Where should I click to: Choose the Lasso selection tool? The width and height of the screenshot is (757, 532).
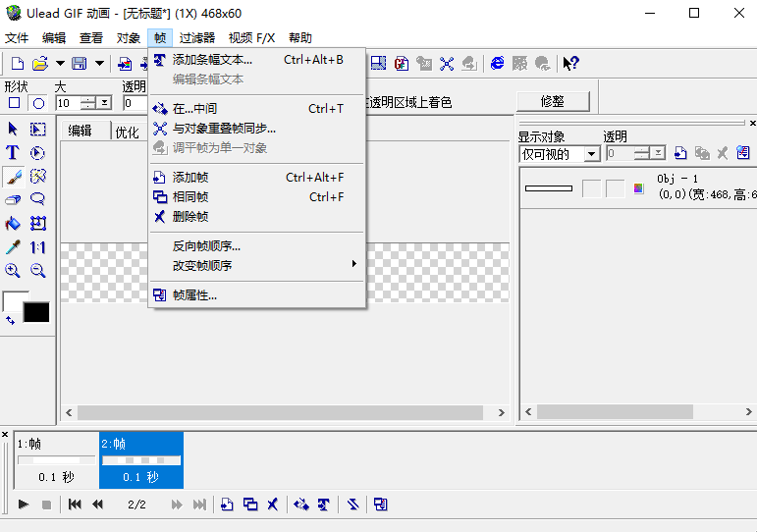(38, 200)
